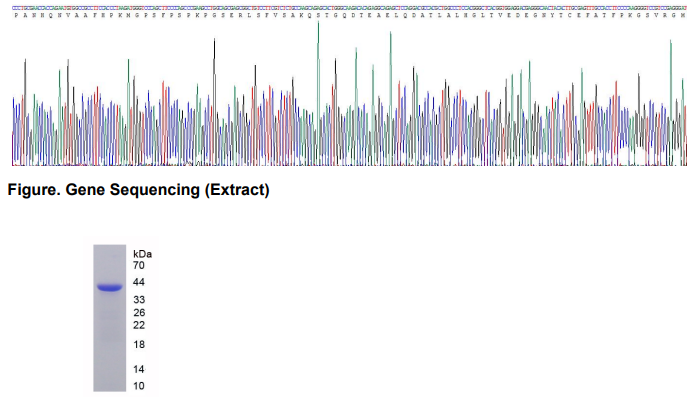Click the amino acid letter row above the chromatogram
This screenshot has width=687, height=399.
349,15
